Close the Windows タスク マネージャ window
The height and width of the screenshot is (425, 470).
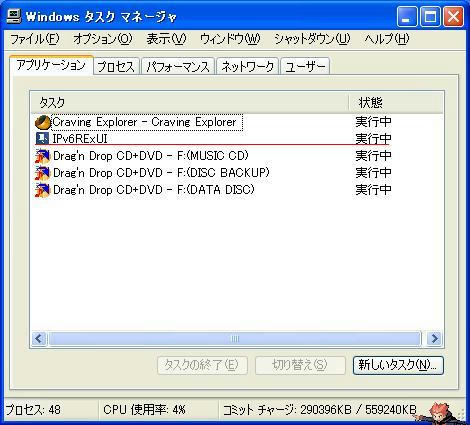click(453, 17)
